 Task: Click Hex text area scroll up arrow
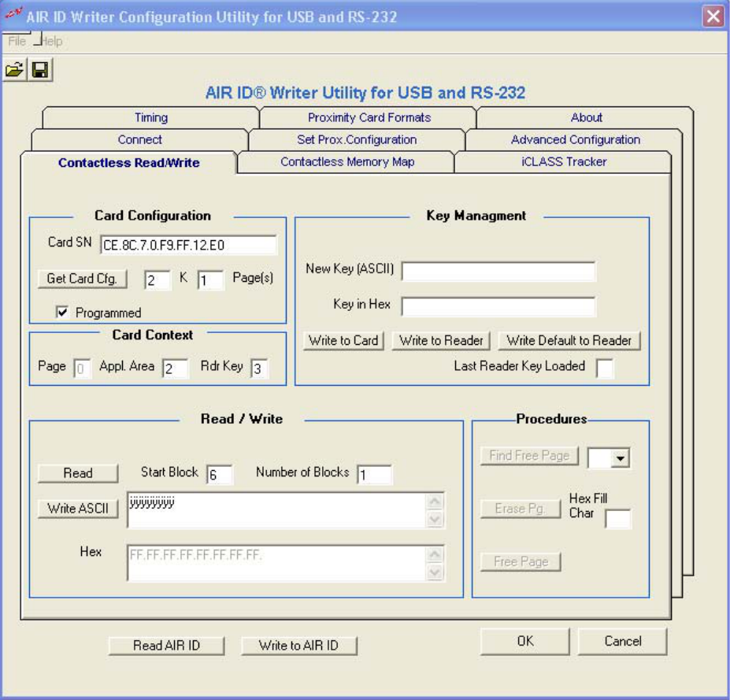pyautogui.click(x=435, y=554)
